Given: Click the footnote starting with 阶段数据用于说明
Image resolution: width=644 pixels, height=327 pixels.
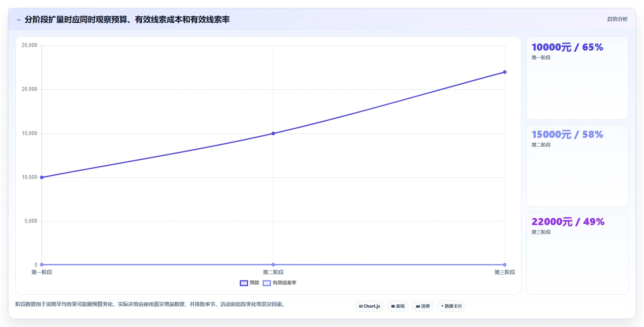Looking at the screenshot, I should pyautogui.click(x=150, y=304).
